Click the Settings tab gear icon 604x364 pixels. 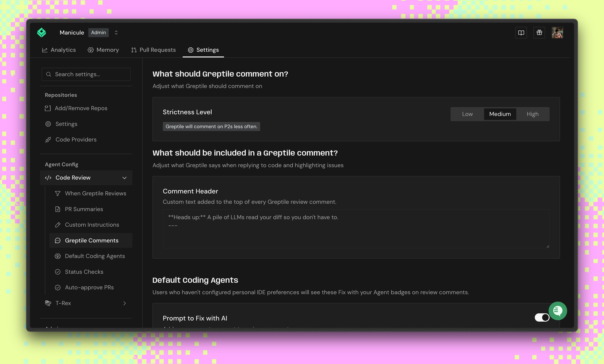click(x=191, y=50)
